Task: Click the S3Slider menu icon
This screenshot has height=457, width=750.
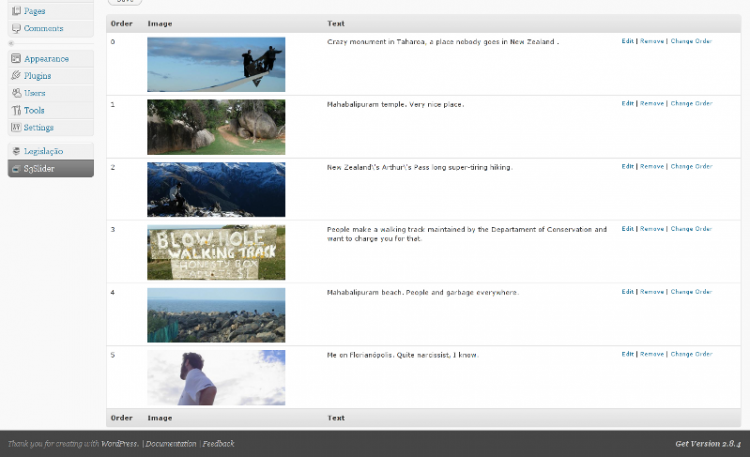Action: coord(16,168)
